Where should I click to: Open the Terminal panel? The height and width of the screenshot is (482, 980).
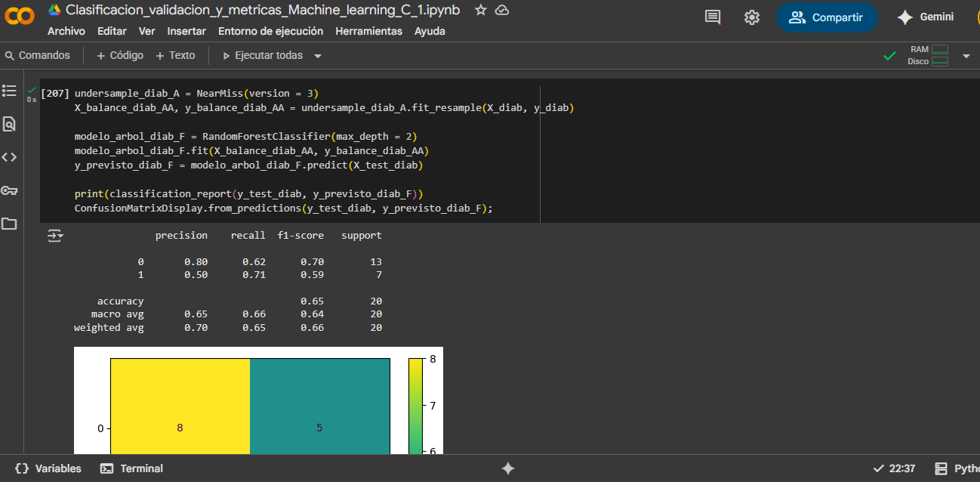[132, 468]
